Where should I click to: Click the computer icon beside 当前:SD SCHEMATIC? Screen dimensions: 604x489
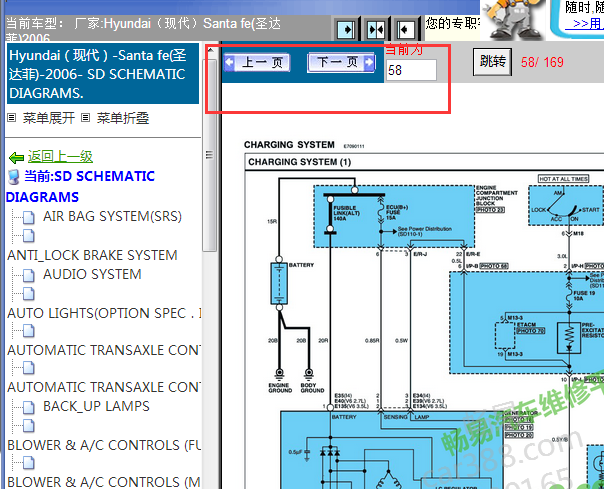[x=14, y=177]
